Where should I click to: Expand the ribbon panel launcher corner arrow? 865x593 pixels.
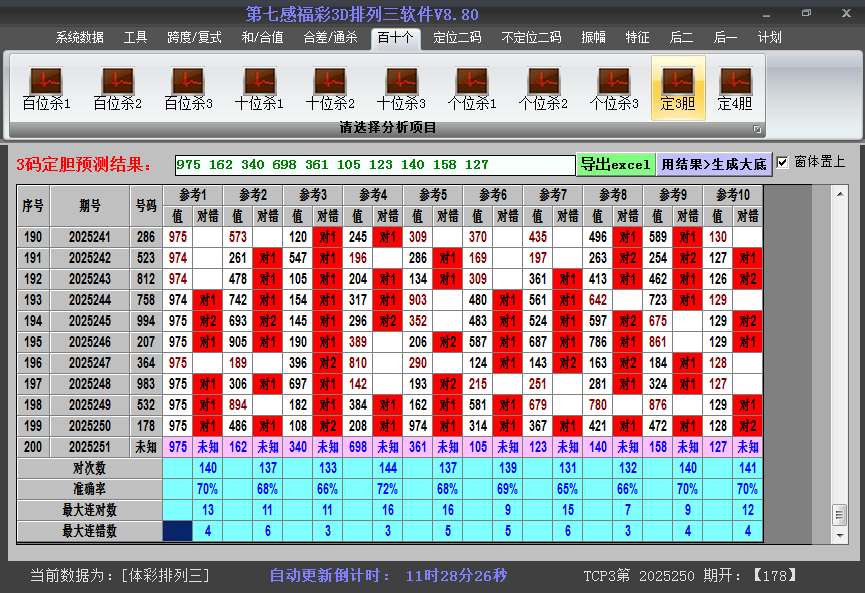click(x=757, y=129)
